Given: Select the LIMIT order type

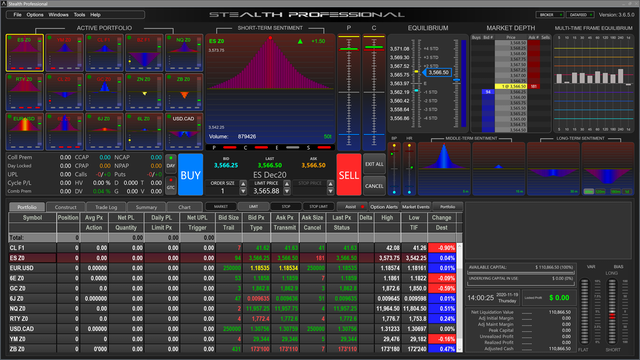Looking at the screenshot, I should pyautogui.click(x=253, y=207).
